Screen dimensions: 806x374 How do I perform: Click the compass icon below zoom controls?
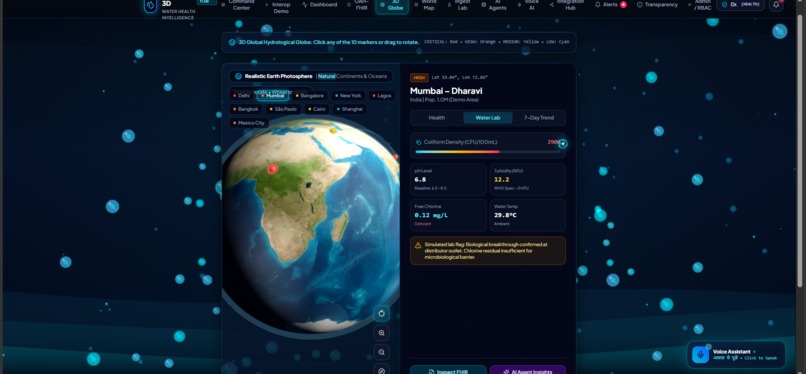381,370
